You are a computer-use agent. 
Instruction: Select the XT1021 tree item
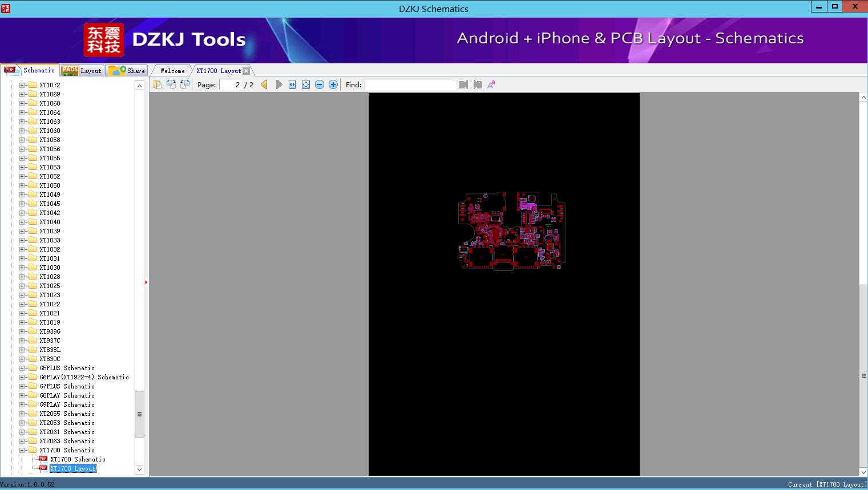(x=50, y=313)
